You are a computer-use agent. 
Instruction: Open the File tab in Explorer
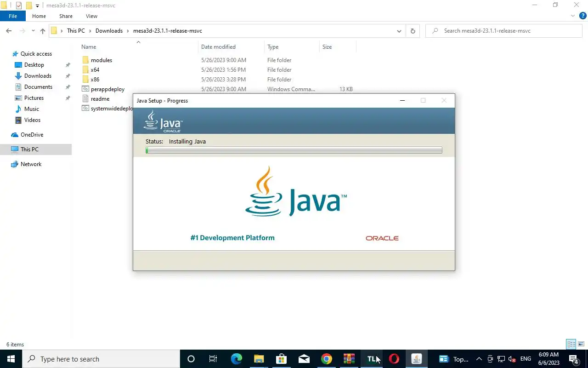tap(13, 16)
